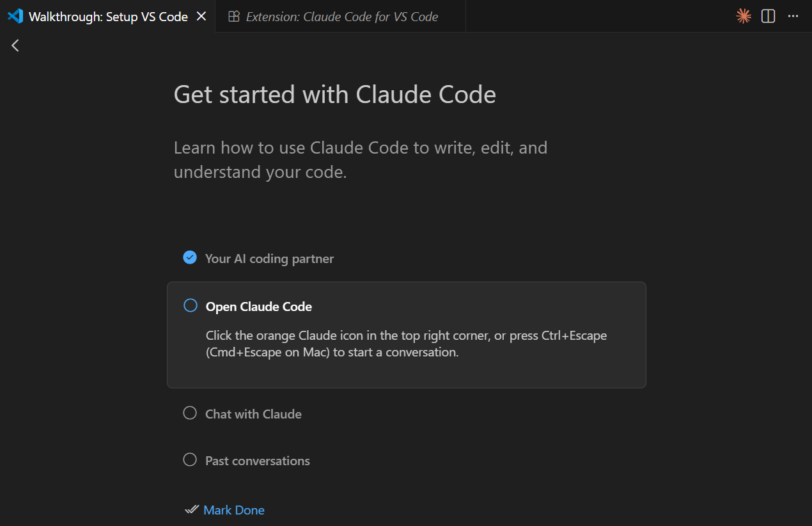Click the split editor icon

[769, 17]
